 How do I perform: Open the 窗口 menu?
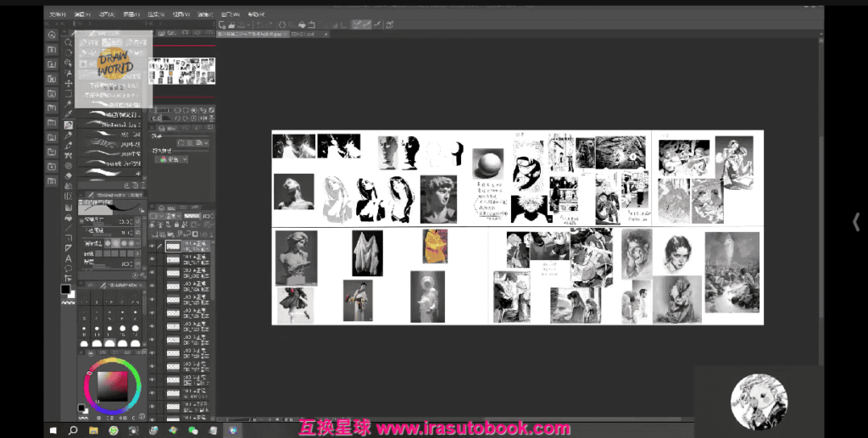(x=231, y=14)
